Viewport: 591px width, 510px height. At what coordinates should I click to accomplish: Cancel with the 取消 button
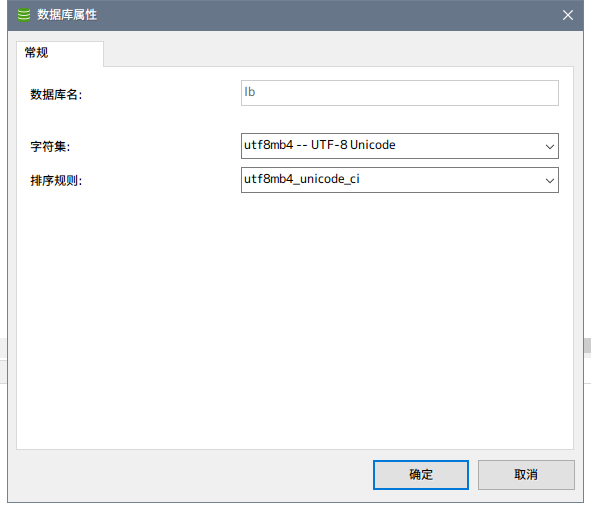point(526,475)
